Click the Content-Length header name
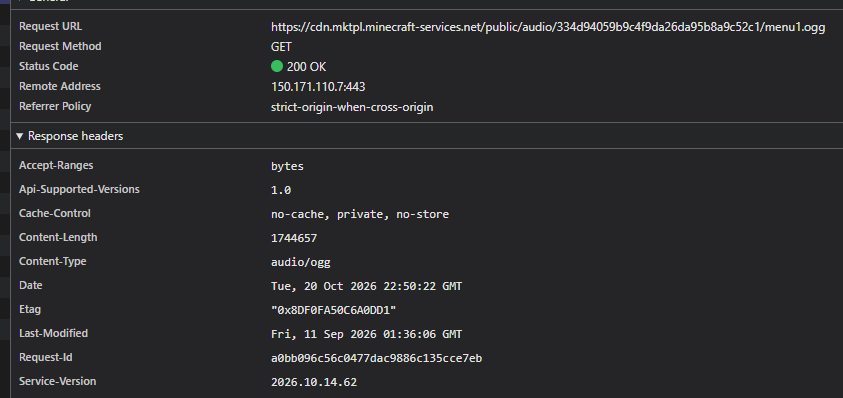The height and width of the screenshot is (398, 843). (x=58, y=237)
